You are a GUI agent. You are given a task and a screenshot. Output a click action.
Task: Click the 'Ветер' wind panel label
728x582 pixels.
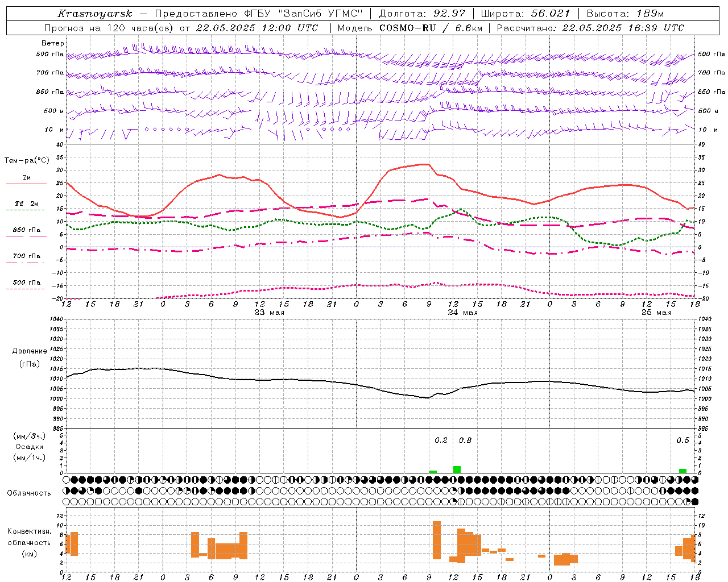click(52, 43)
